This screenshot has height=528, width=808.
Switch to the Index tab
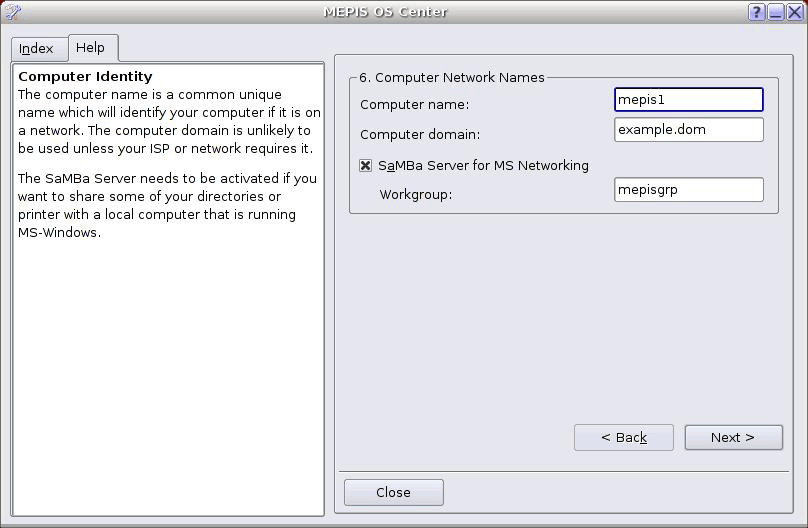[37, 48]
